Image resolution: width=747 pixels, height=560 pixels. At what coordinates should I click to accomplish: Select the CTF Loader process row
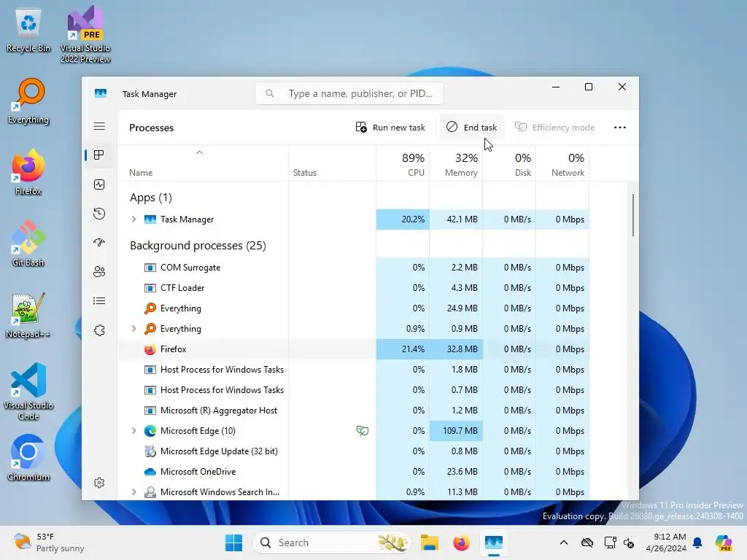354,288
